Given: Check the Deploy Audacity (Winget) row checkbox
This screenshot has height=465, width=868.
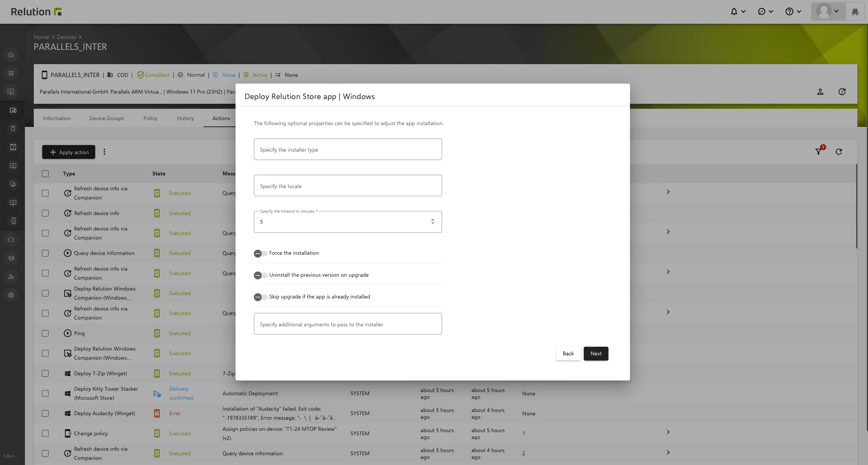Looking at the screenshot, I should tap(45, 414).
